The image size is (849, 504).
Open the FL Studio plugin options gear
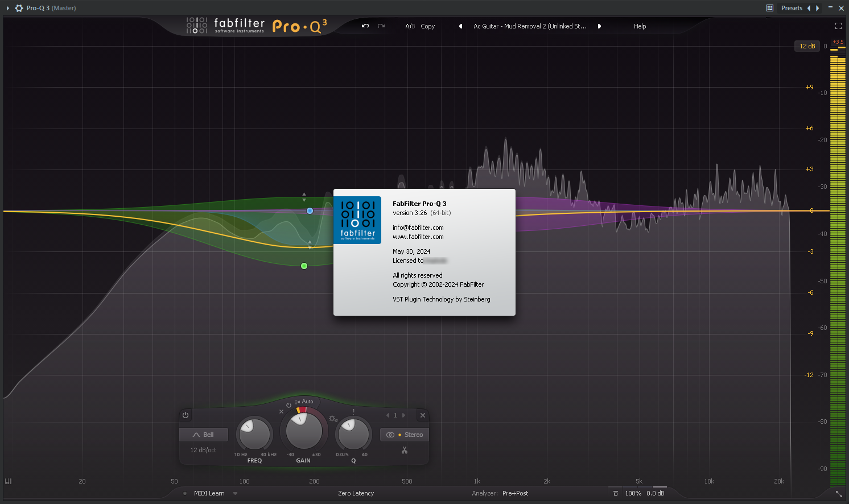19,8
